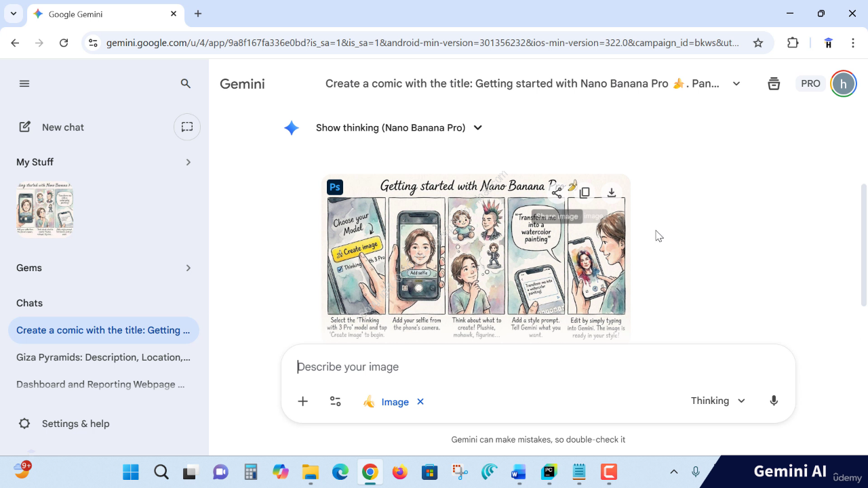868x488 pixels.
Task: Open the sidebar search icon
Action: pos(186,84)
